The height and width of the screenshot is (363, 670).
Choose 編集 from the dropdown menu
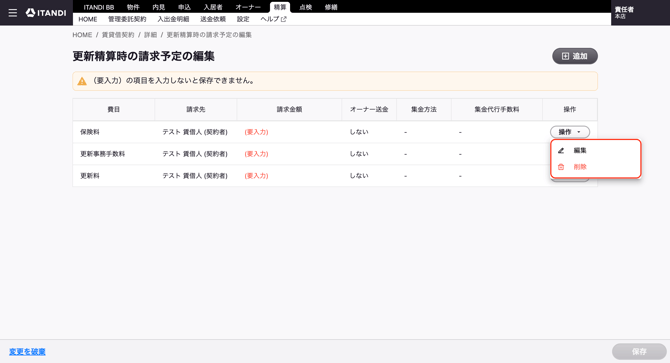point(596,150)
